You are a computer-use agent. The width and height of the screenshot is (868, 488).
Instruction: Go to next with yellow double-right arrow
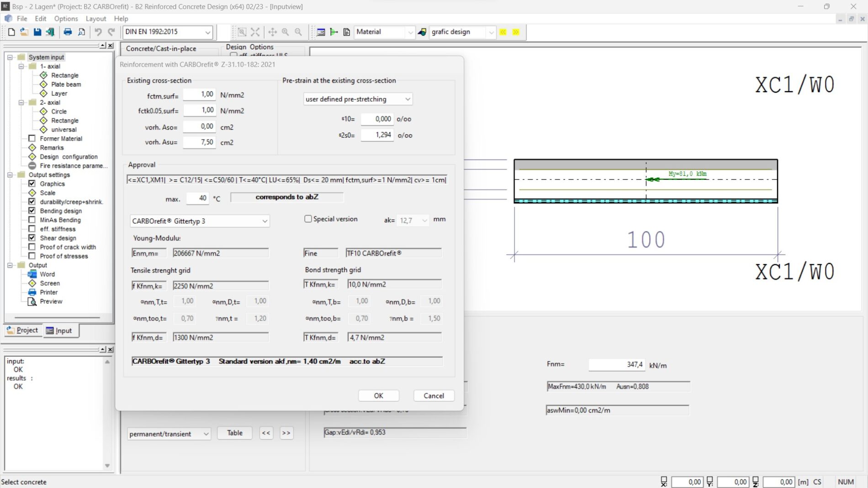(516, 32)
